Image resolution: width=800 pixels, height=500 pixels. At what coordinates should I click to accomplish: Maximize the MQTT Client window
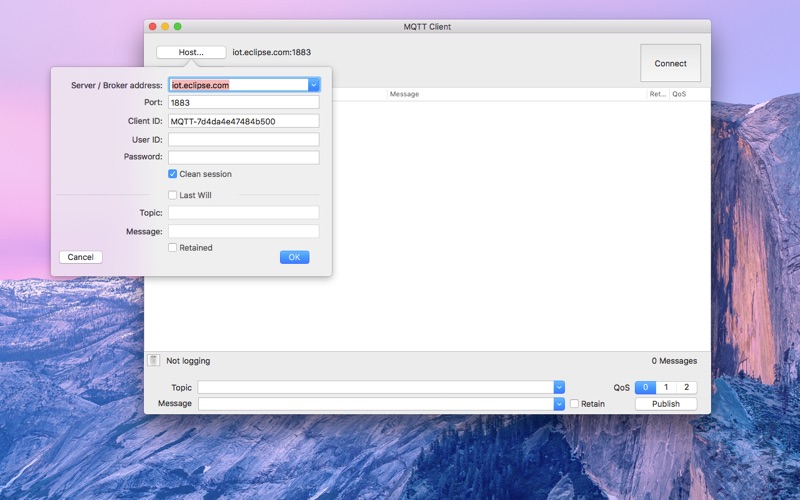pyautogui.click(x=178, y=27)
